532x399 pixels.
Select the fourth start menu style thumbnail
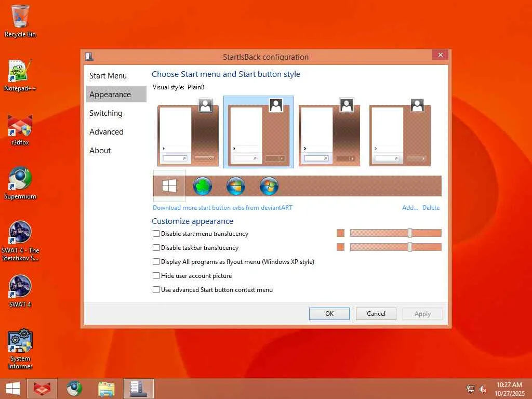click(x=400, y=132)
